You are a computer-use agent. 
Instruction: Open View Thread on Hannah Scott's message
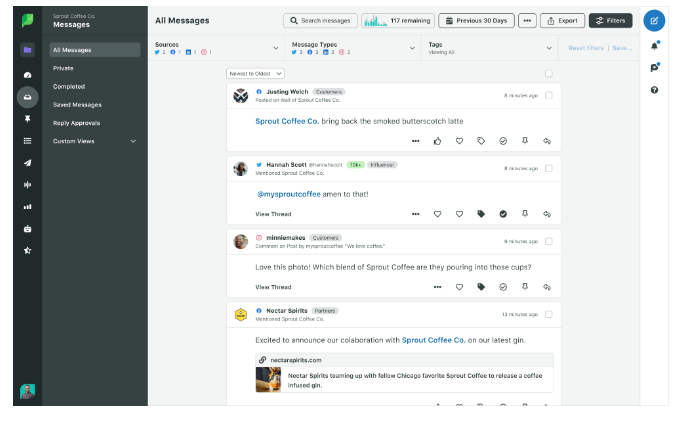tap(273, 214)
